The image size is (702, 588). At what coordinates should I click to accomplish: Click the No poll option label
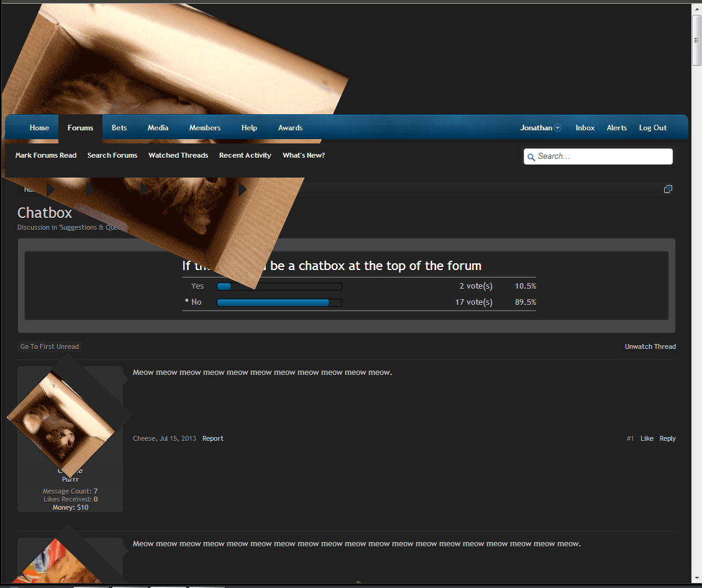pos(196,302)
